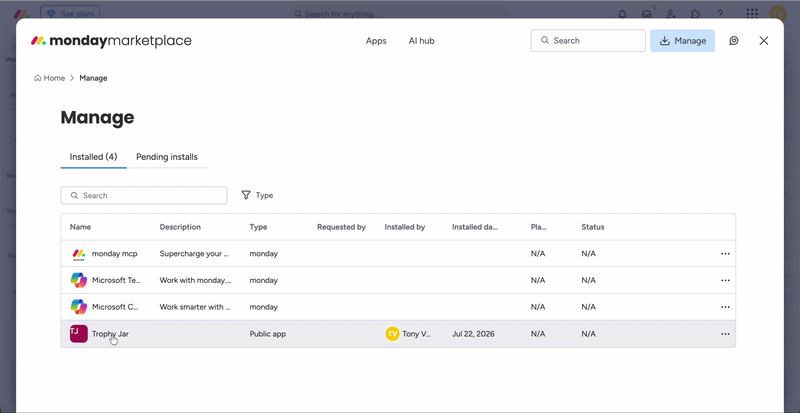Image resolution: width=800 pixels, height=413 pixels.
Task: Click the monday marketplace logo
Action: pos(111,41)
